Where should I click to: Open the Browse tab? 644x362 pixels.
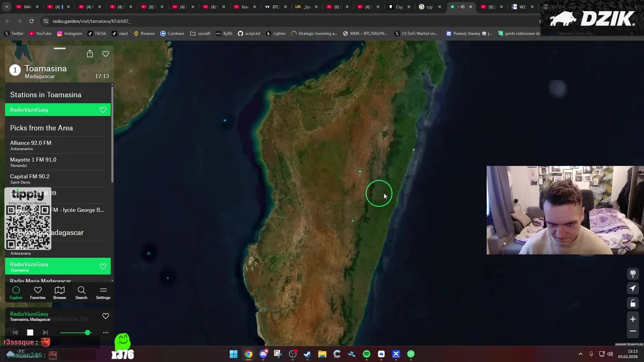[59, 293]
